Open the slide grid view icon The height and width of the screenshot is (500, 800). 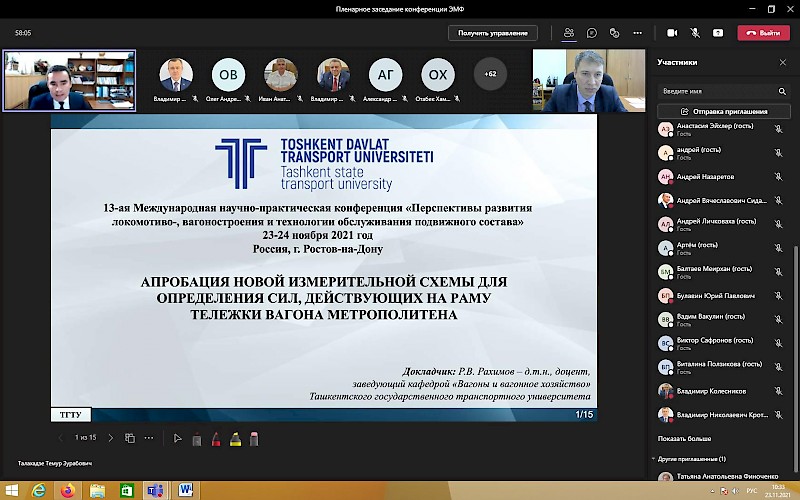[129, 438]
